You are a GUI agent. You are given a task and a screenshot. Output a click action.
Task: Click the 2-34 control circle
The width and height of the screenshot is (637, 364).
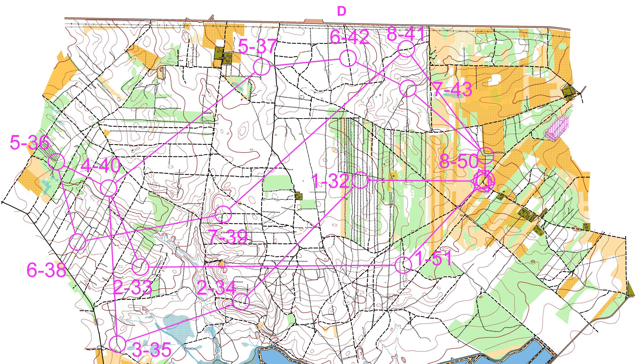coord(241,302)
